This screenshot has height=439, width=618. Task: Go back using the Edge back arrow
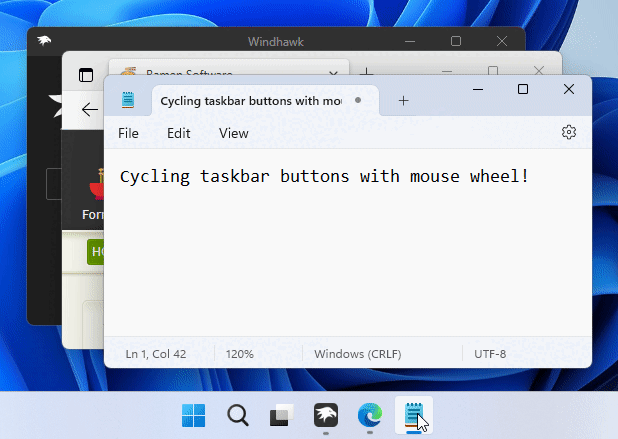tap(89, 110)
